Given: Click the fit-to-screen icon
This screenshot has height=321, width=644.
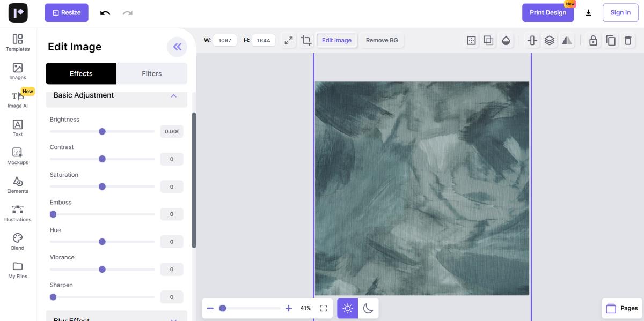Looking at the screenshot, I should pos(323,308).
